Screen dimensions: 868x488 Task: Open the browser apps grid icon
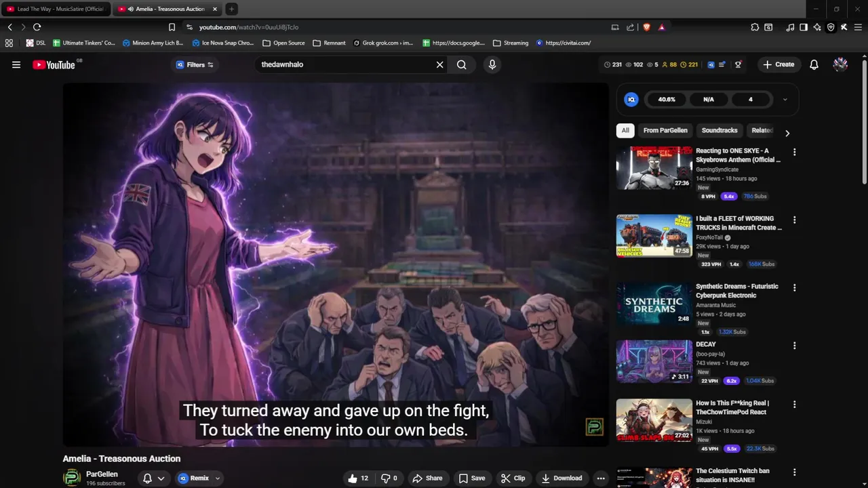pyautogui.click(x=9, y=43)
